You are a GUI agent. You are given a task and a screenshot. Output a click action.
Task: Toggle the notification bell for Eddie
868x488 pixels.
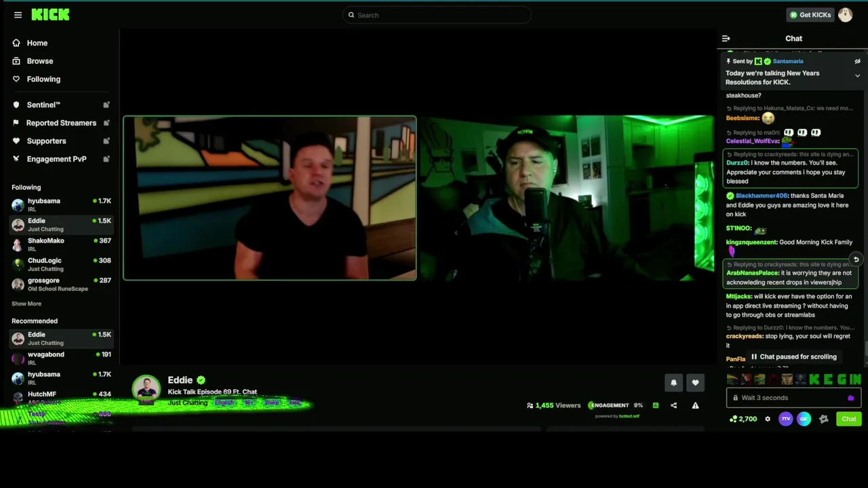click(x=673, y=383)
